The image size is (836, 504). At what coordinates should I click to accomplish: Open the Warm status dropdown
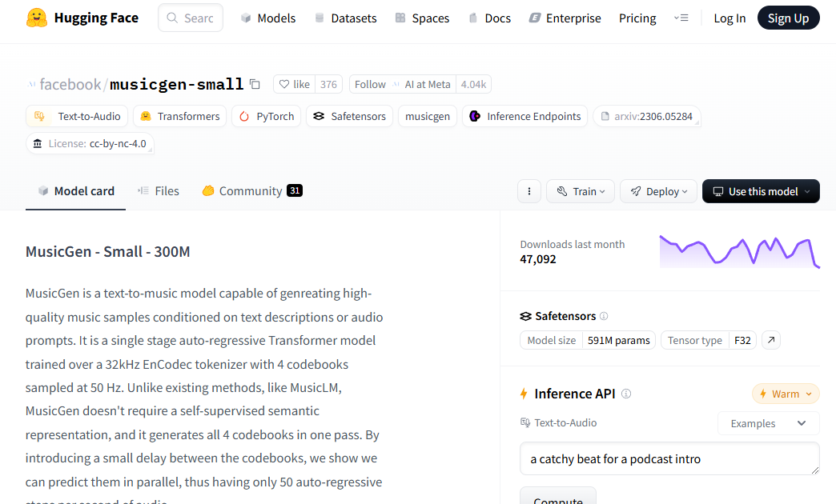click(786, 394)
